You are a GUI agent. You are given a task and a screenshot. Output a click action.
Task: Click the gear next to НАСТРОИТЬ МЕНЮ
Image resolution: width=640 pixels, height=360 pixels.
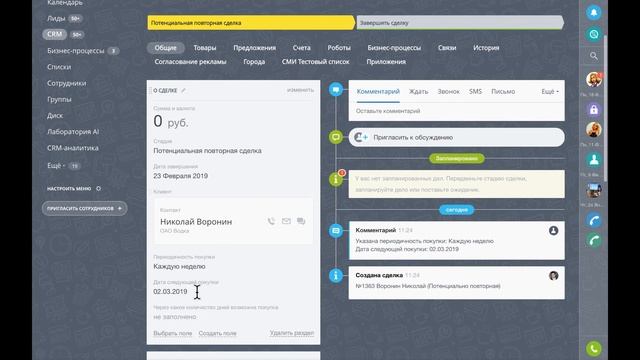98,189
